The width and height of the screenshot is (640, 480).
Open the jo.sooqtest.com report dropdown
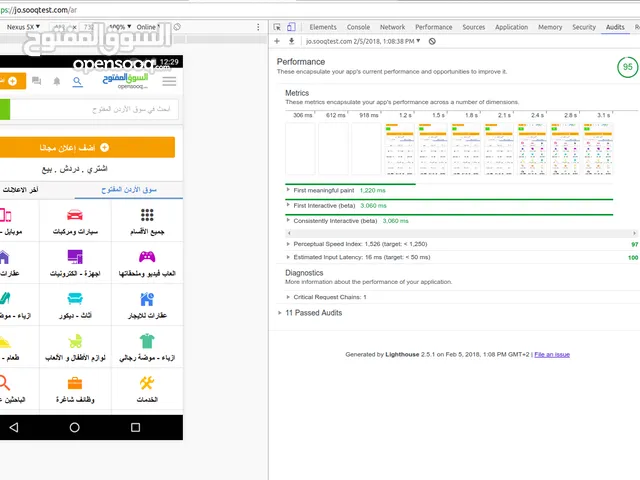click(x=363, y=41)
